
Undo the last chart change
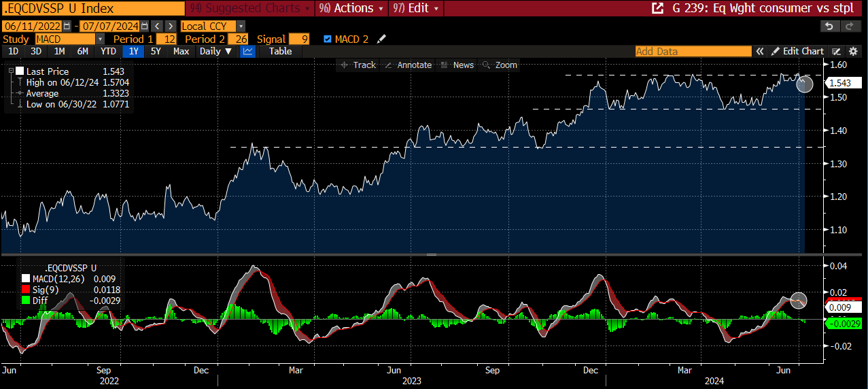829,26
